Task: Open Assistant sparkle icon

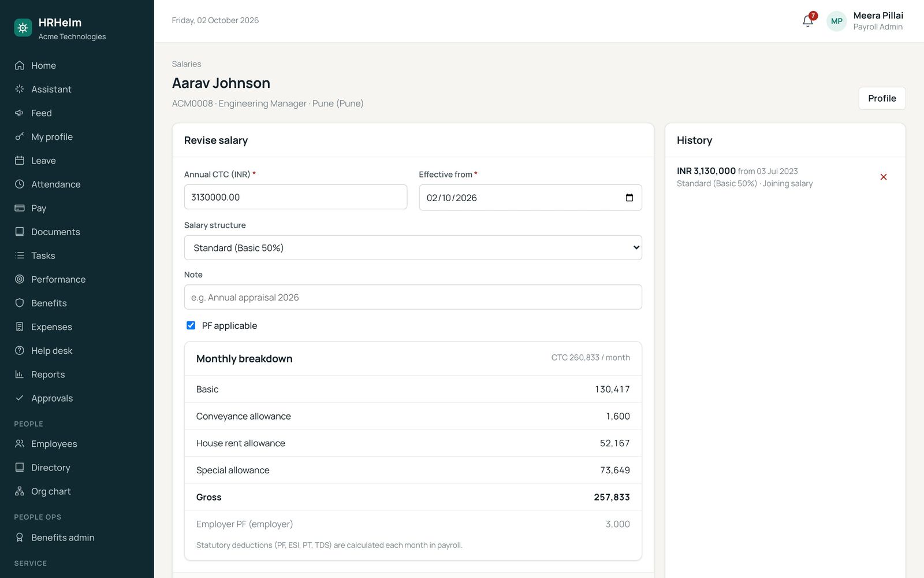Action: (20, 89)
